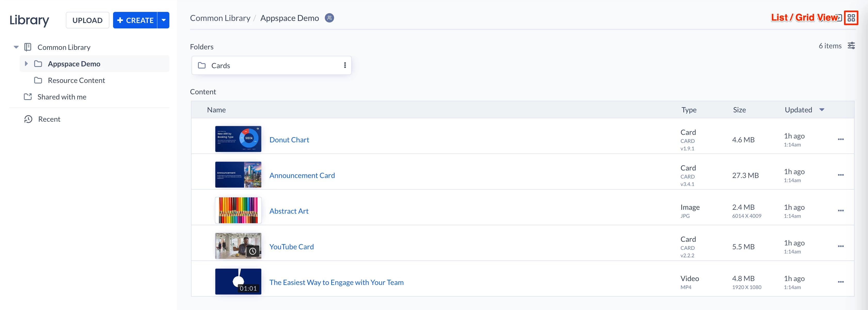Click the shared users icon beside Appspace Demo
The height and width of the screenshot is (310, 868).
(329, 18)
